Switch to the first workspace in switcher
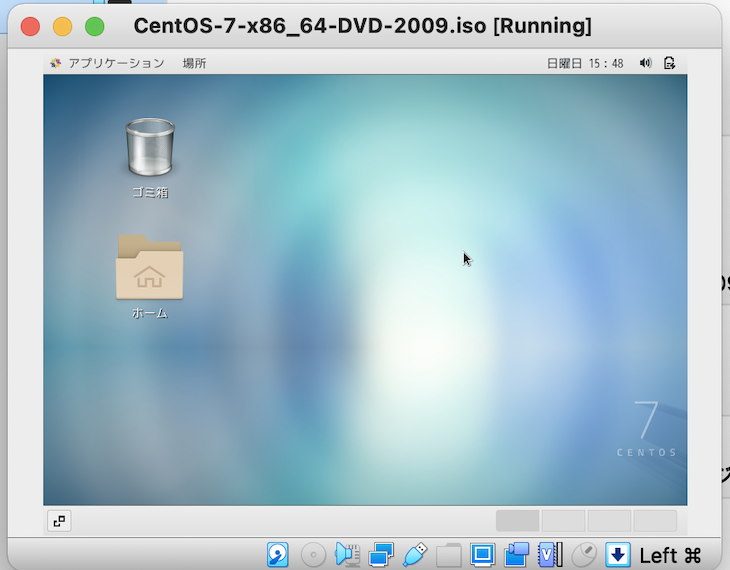 point(517,521)
